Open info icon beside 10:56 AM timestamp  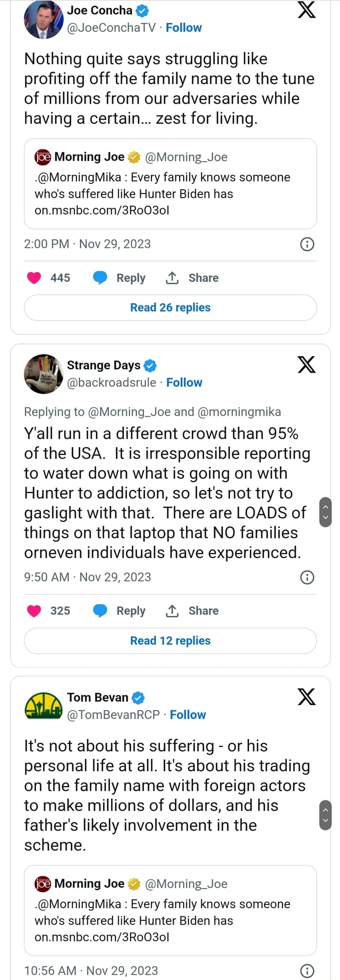(307, 971)
